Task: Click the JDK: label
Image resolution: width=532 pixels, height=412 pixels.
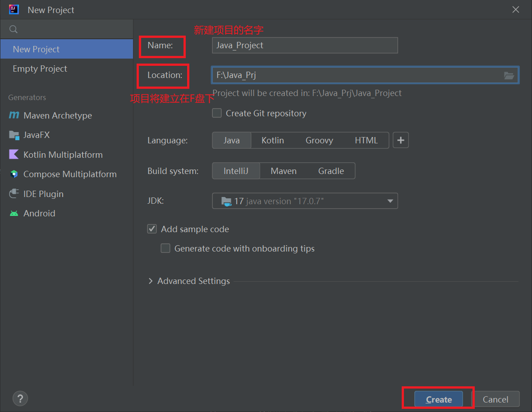Action: click(x=156, y=201)
